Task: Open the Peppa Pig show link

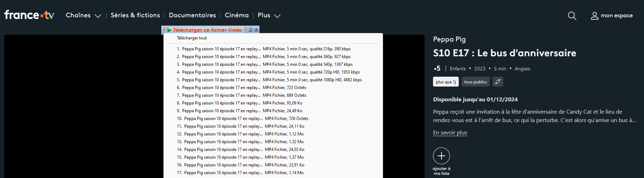Action: pos(449,39)
